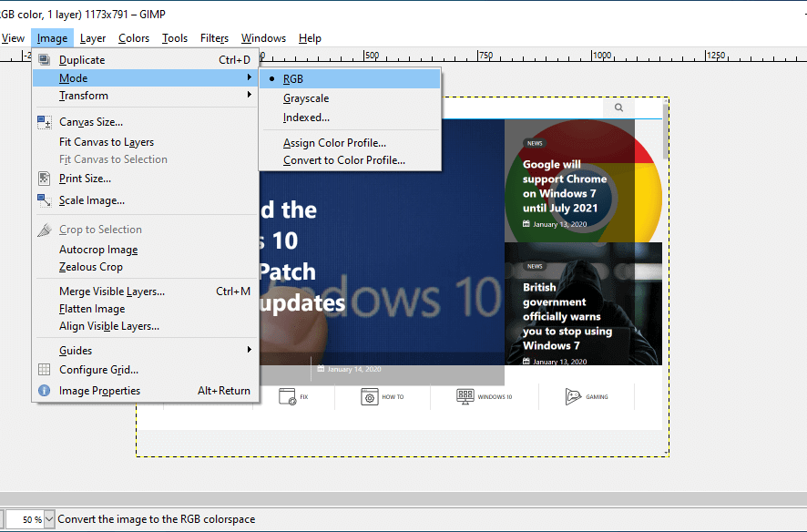
Task: Close the Image menu via its title
Action: [x=52, y=38]
